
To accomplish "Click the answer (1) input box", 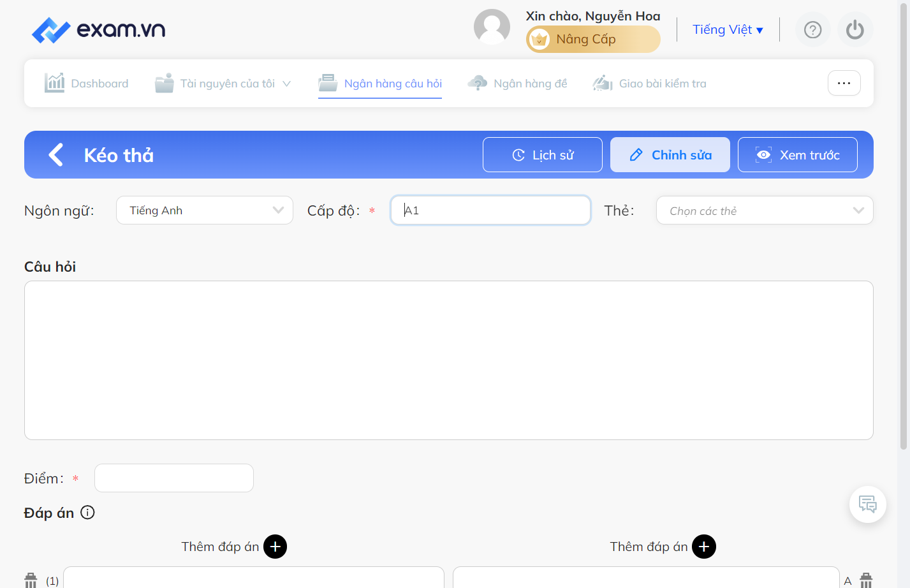I will (x=253, y=577).
